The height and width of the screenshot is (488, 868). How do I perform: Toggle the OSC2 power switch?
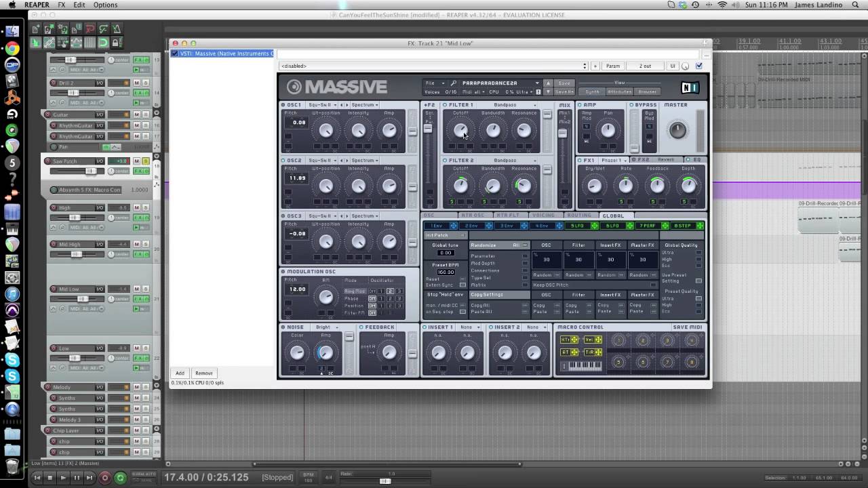[x=283, y=161]
